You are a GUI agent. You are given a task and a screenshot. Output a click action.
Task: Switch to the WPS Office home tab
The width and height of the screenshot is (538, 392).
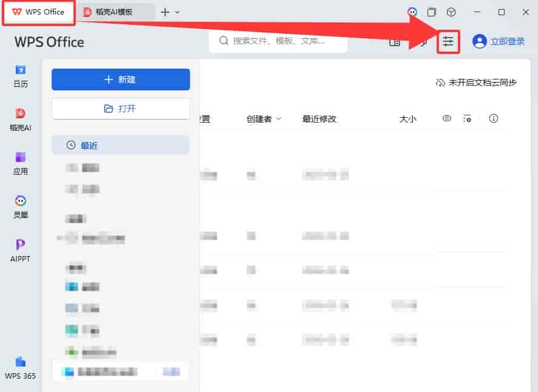[x=38, y=12]
